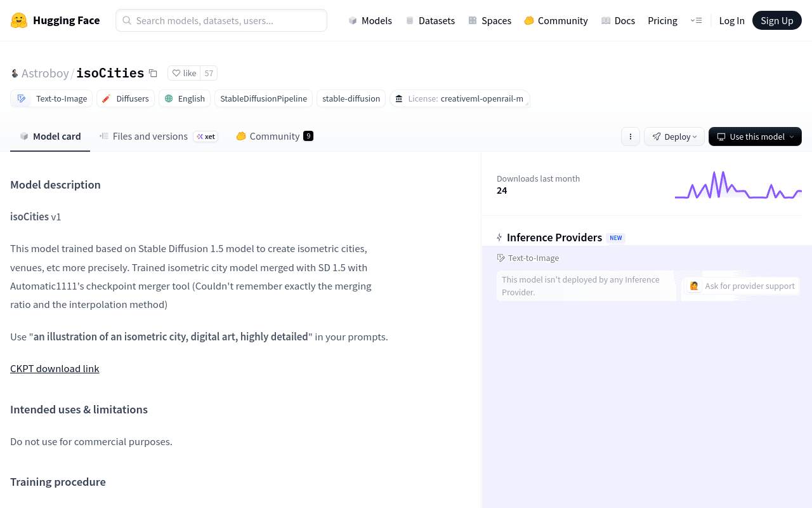This screenshot has height=508, width=812.
Task: Click the Community emoji icon in navbar
Action: click(529, 20)
